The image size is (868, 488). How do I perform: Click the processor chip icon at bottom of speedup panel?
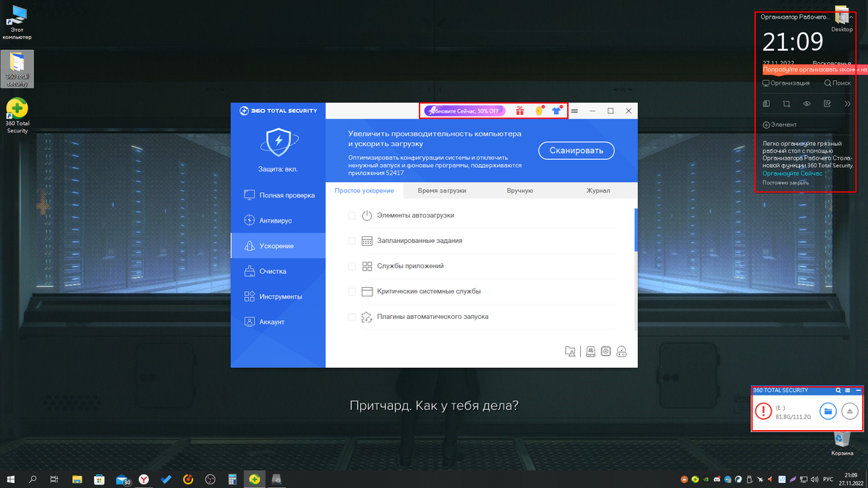coord(606,351)
